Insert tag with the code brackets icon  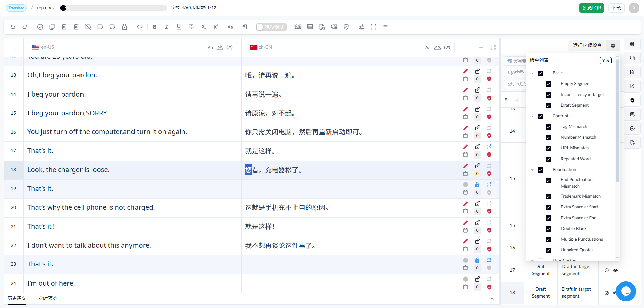point(140,27)
